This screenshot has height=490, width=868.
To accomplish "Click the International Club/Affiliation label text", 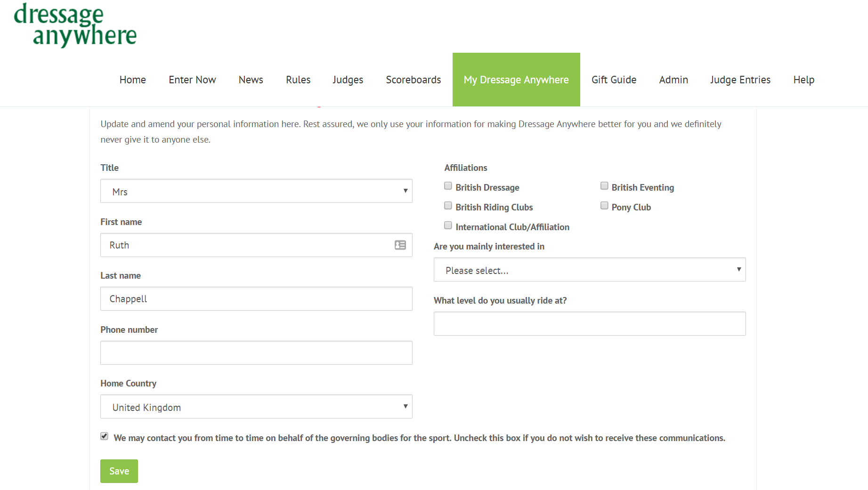I will pos(512,227).
